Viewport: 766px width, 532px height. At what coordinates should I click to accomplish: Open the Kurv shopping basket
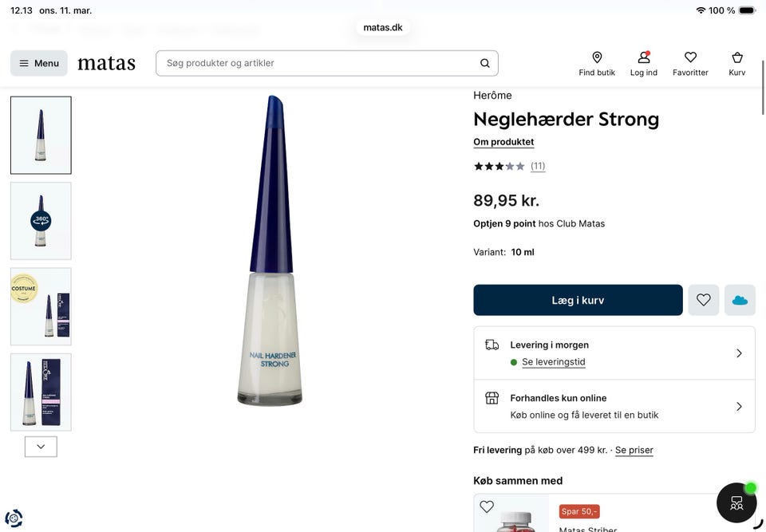[x=737, y=63]
